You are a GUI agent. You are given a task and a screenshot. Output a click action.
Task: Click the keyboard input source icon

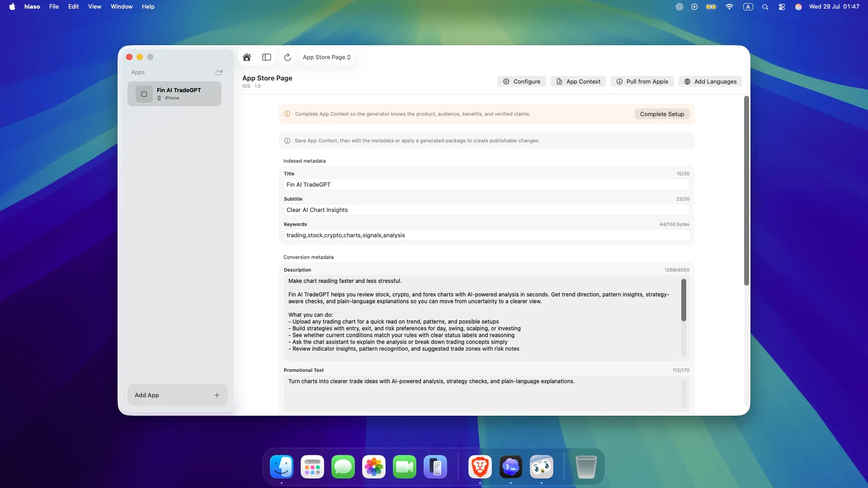[748, 7]
